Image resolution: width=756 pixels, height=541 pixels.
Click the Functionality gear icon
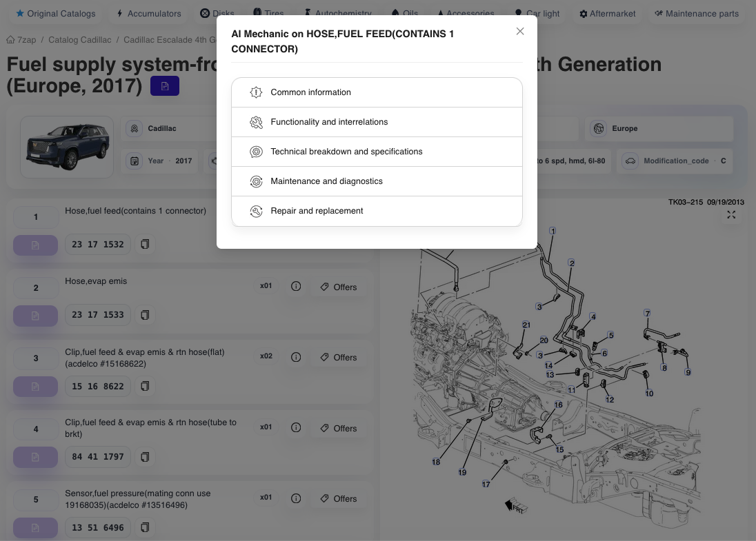256,123
